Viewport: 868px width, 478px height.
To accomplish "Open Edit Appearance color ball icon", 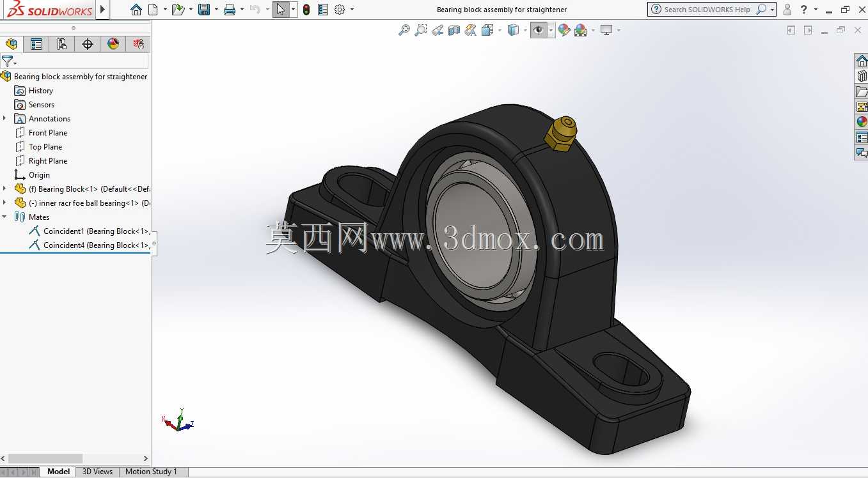I will click(564, 30).
